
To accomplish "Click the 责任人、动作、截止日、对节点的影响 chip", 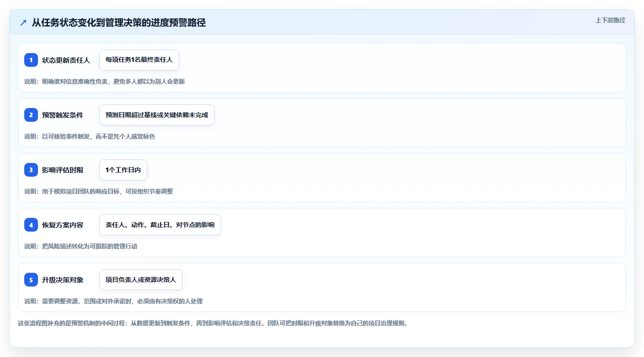I will 160,225.
